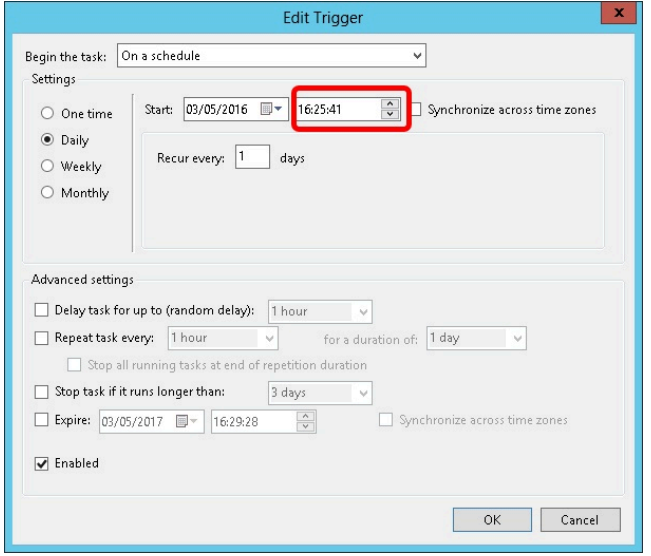Open the Start date calendar picker
This screenshot has height=556, width=651.
[271, 110]
